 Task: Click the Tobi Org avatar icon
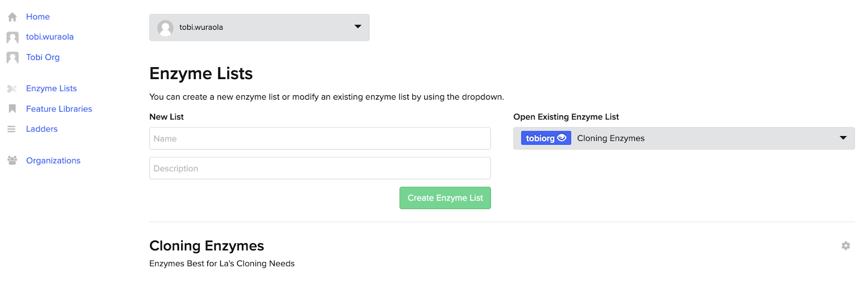pos(12,57)
